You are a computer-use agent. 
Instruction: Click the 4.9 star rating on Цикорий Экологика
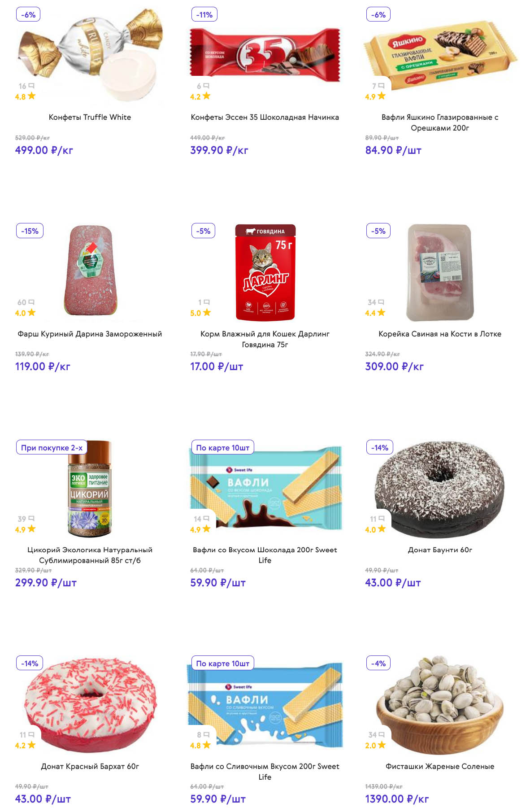coord(31,529)
